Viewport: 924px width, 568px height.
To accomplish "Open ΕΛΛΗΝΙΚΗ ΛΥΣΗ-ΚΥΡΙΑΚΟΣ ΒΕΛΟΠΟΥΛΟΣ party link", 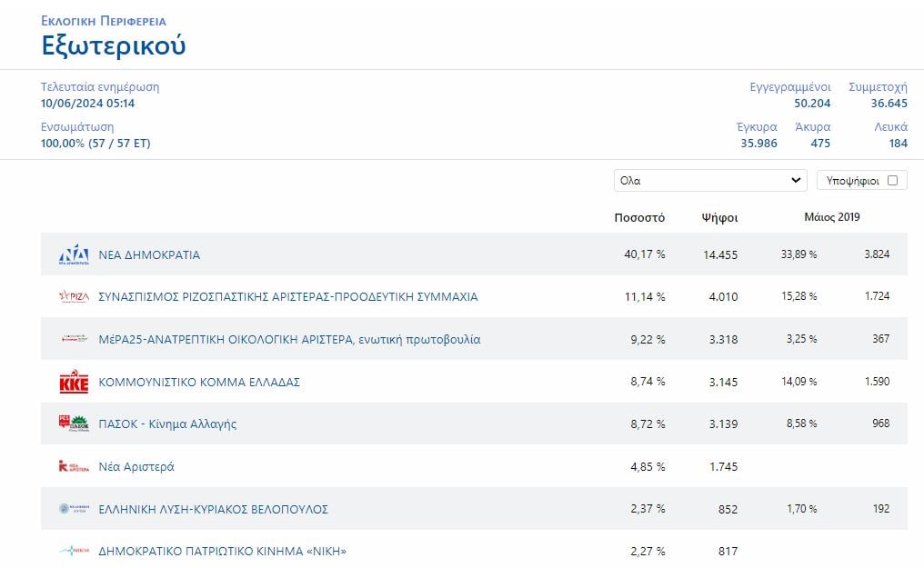I will (213, 509).
